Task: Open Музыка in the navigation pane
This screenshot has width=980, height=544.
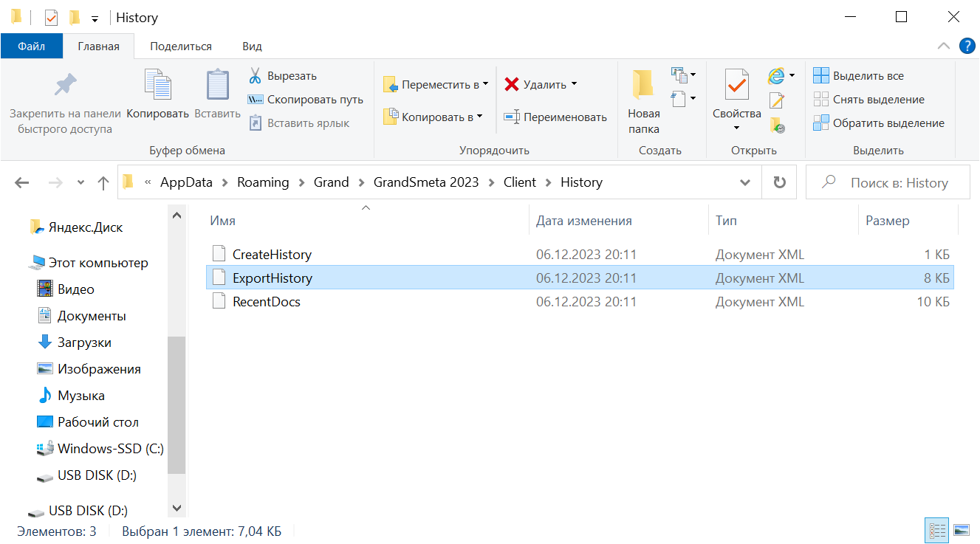Action: (71, 396)
